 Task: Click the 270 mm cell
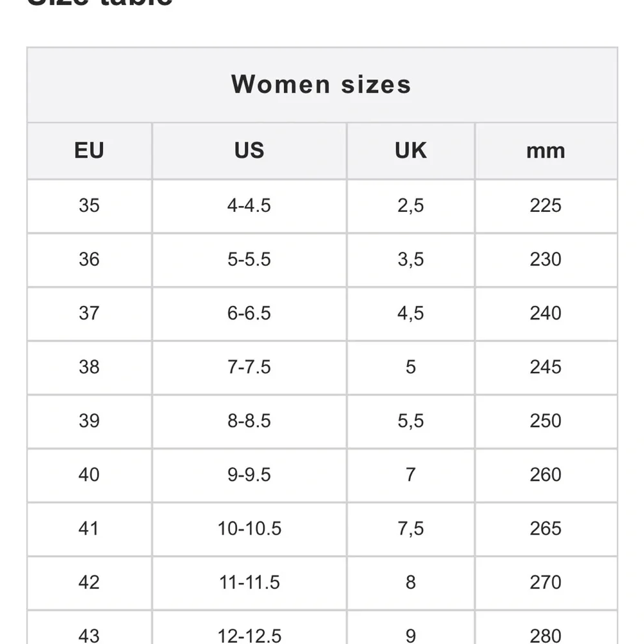(545, 583)
